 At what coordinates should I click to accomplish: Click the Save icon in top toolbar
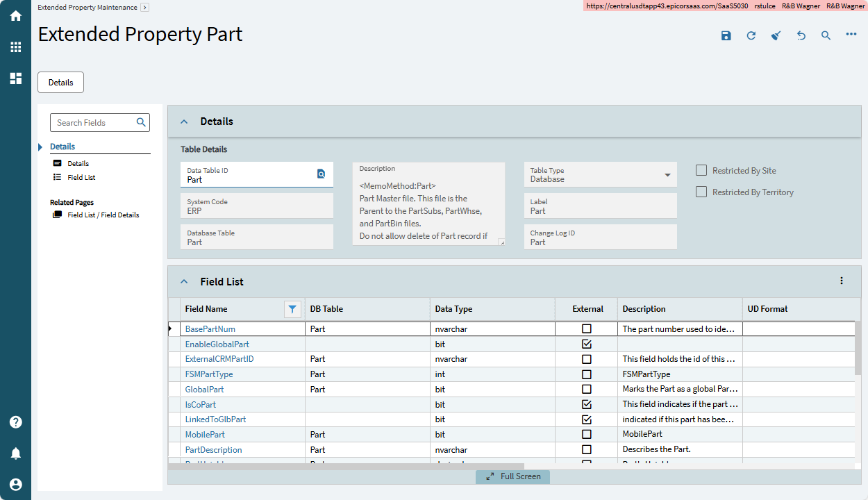(726, 35)
